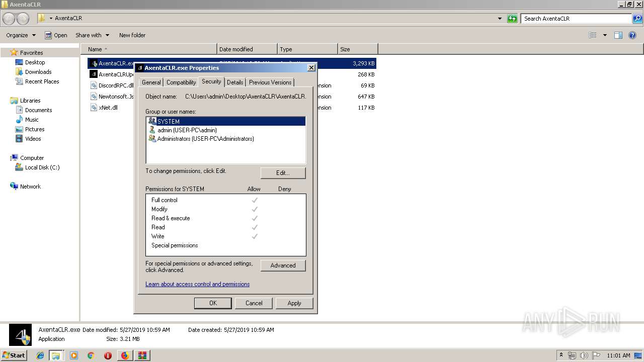
Task: Select admin (USER-PC\admin) user
Action: pos(226,130)
